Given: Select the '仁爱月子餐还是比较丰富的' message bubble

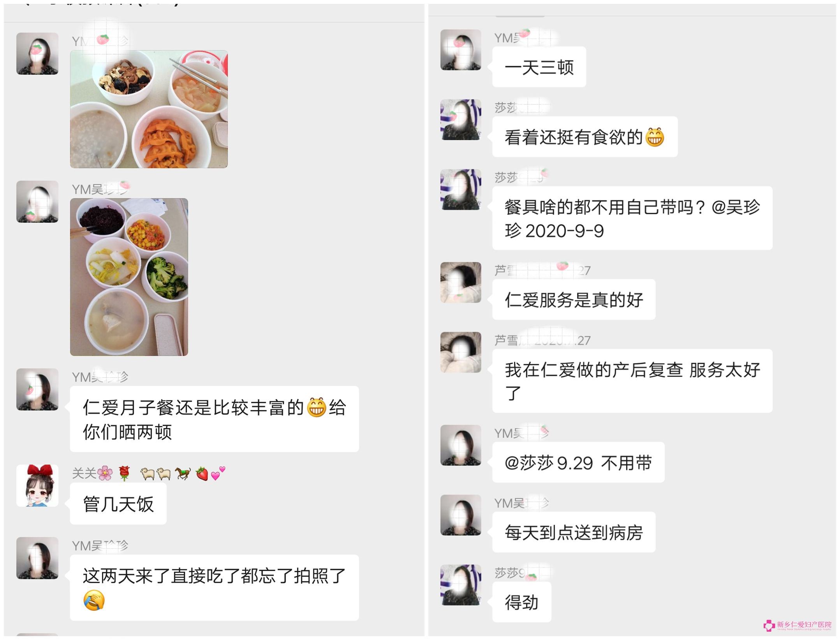Looking at the screenshot, I should pos(215,419).
